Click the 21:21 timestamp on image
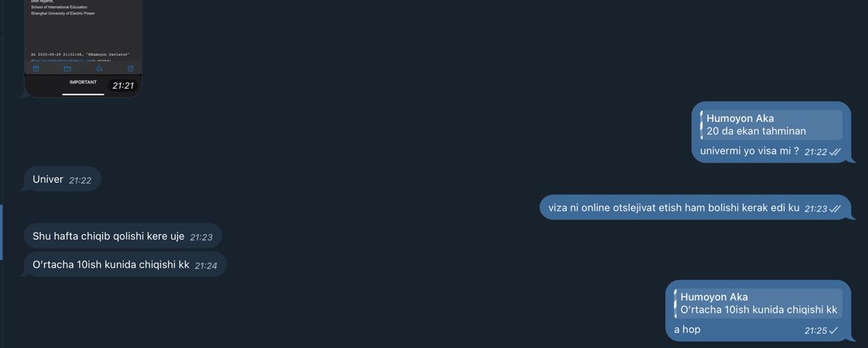Screen dimensions: 868x348 [x=123, y=85]
